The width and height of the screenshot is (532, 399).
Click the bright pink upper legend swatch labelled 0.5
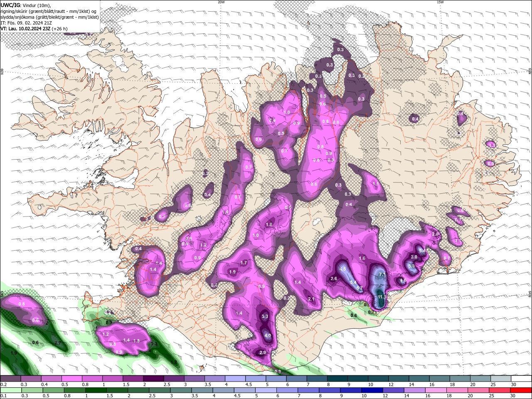[x=71, y=379]
